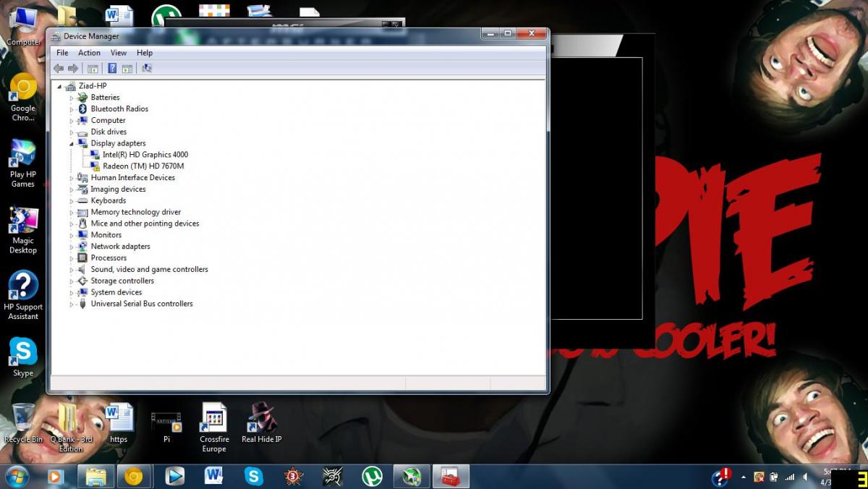The image size is (868, 489).
Task: Select Memory technology driver entry
Action: click(136, 212)
